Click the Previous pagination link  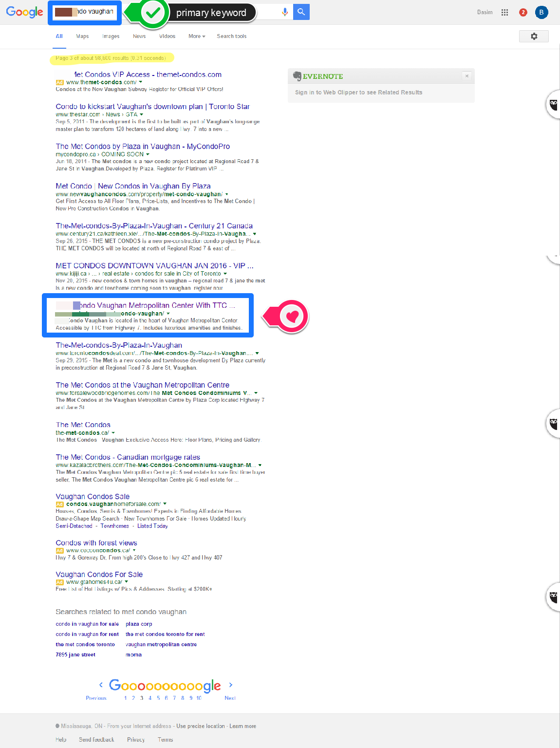pyautogui.click(x=96, y=698)
